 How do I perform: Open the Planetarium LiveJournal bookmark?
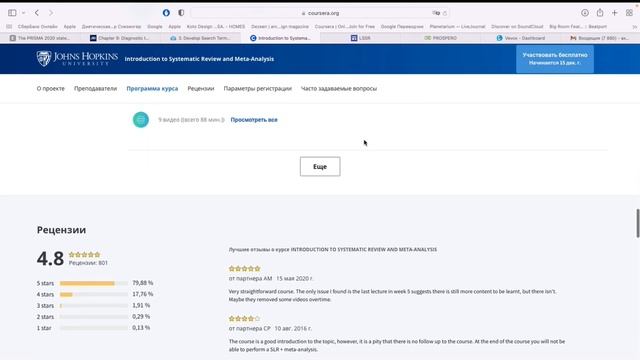[x=457, y=27]
